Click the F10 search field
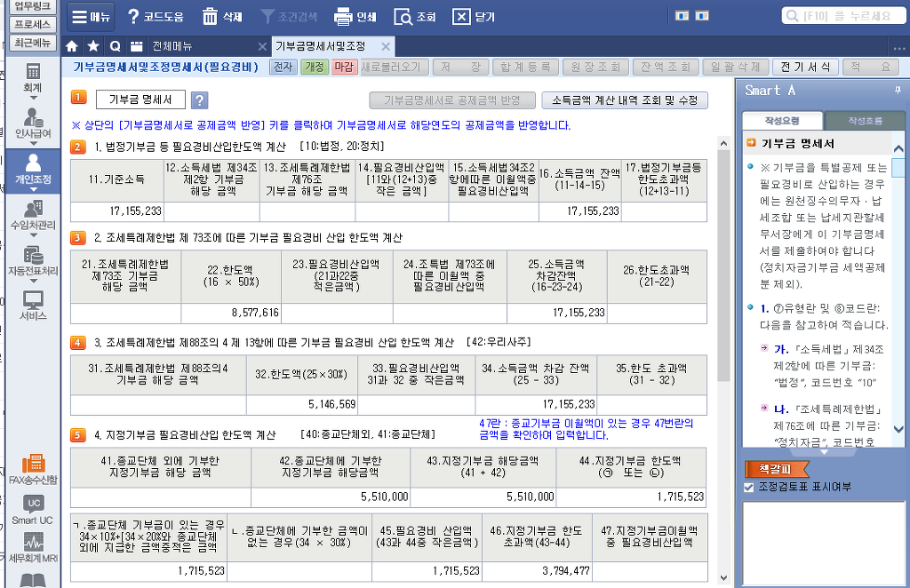The height and width of the screenshot is (588, 910). 844,16
